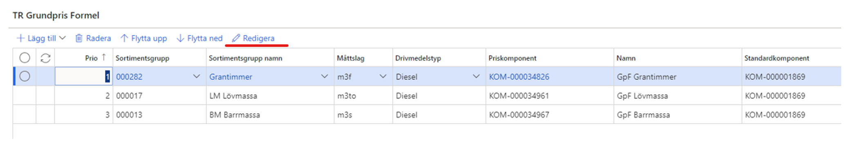Open the Sortimentsgrupp 000282 dropdown
Screen dimensions: 868x155
tap(197, 76)
